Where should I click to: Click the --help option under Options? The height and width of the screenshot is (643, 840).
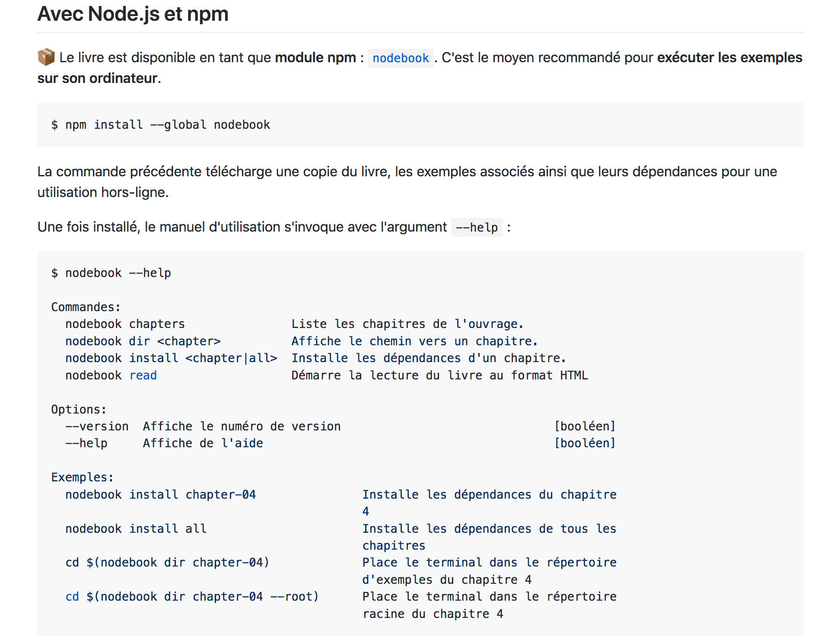point(86,442)
